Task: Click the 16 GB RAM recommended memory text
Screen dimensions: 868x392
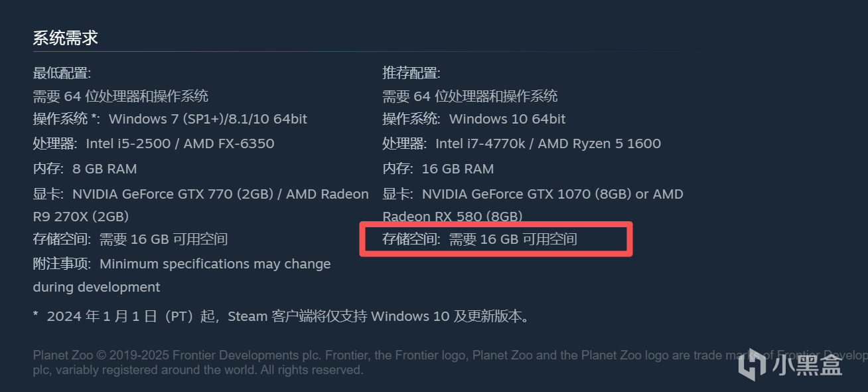Action: [x=457, y=169]
